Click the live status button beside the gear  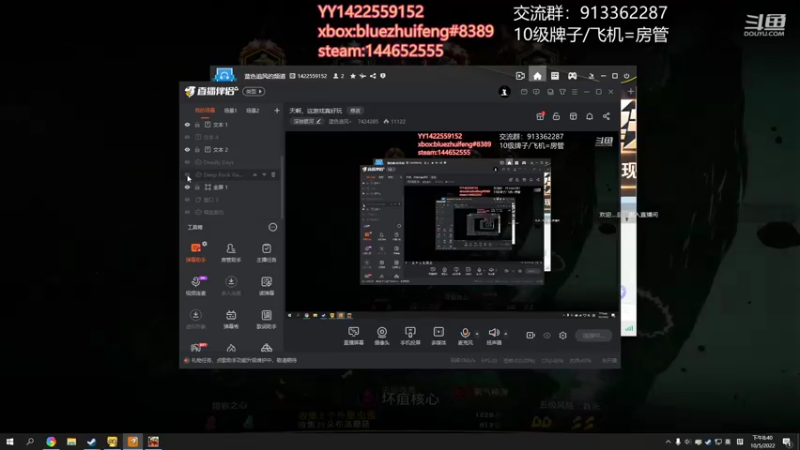tap(593, 335)
